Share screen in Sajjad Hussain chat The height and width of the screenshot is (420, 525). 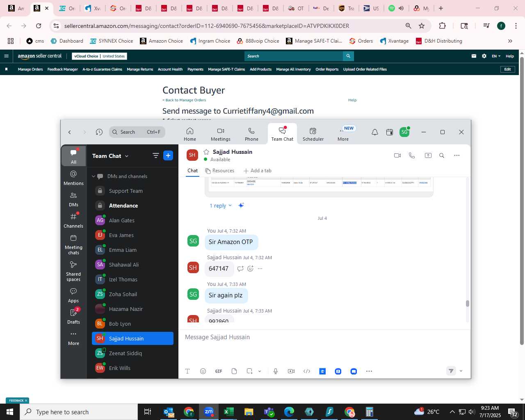coord(428,155)
